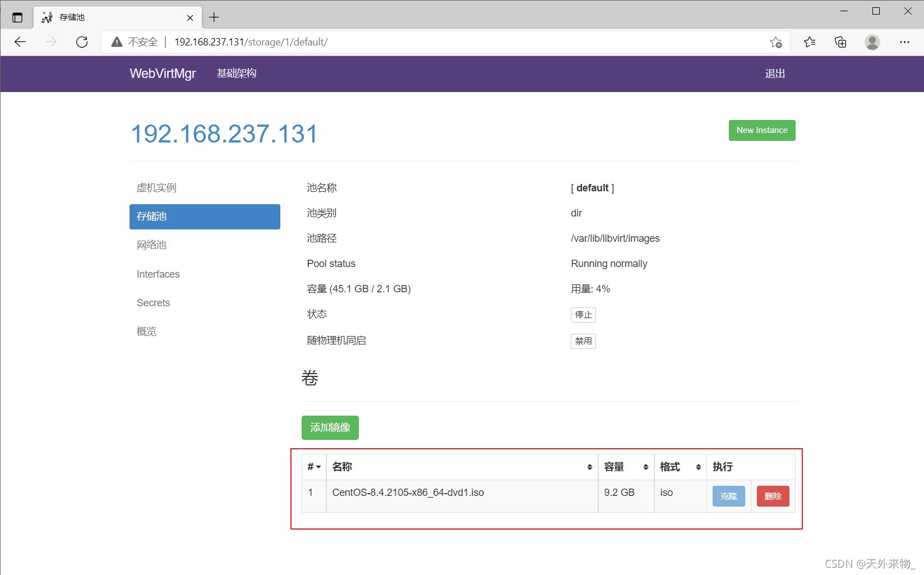Click the 池类别 label
The image size is (924, 575).
tap(322, 213)
